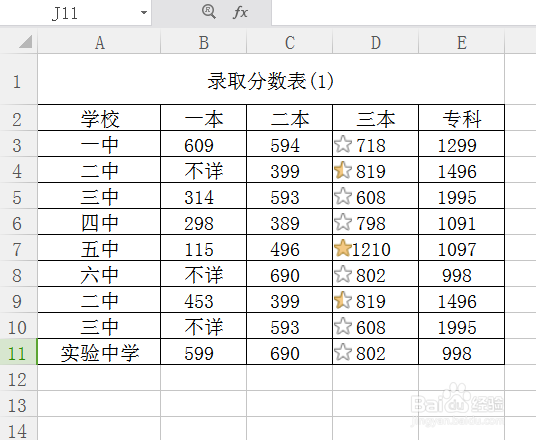The width and height of the screenshot is (536, 440).
Task: Click the 一本 header cell
Action: (204, 118)
